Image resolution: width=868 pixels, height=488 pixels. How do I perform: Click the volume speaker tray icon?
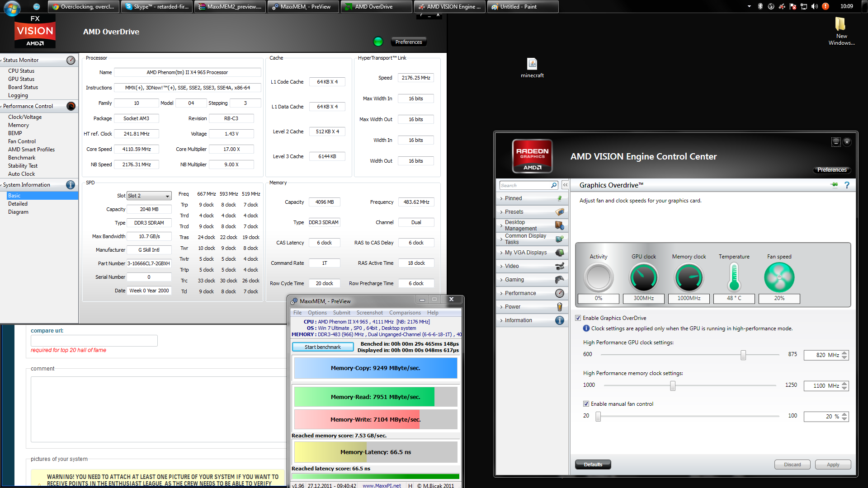point(814,6)
